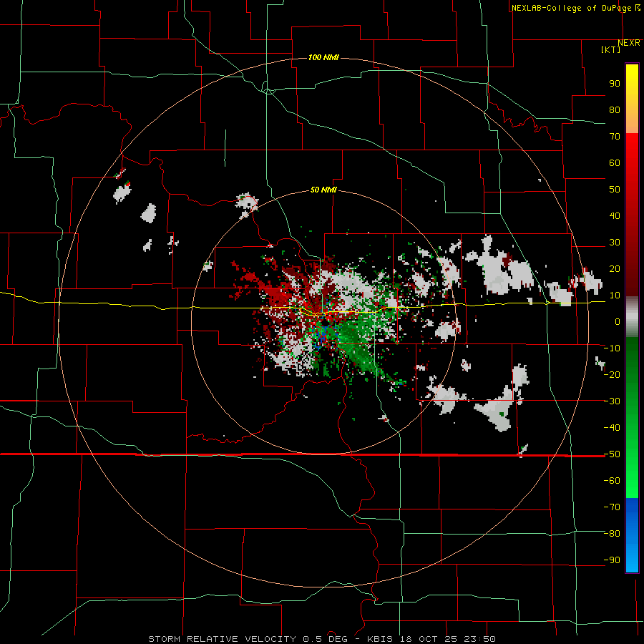Click the -90 value on the velocity legend
This screenshot has width=644, height=644.
point(612,560)
